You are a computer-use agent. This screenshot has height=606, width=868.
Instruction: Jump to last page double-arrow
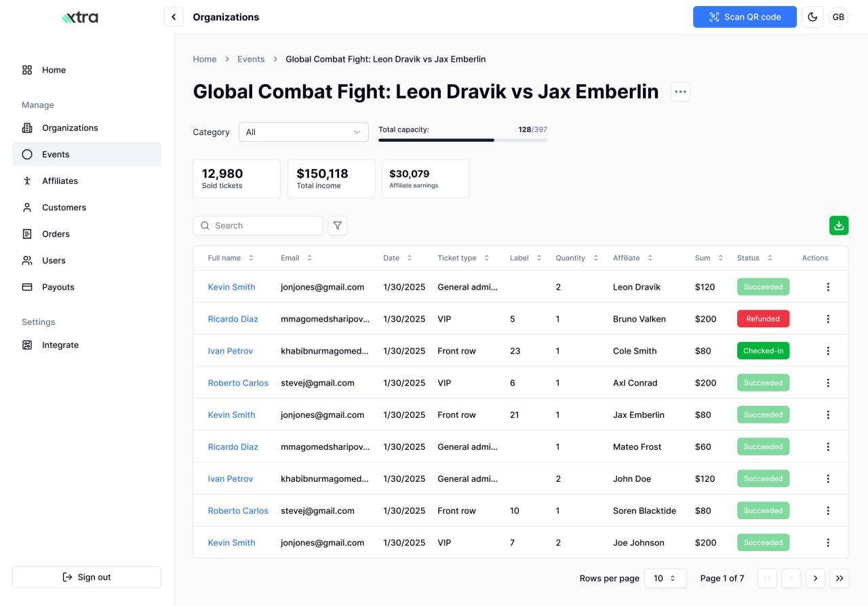[840, 578]
